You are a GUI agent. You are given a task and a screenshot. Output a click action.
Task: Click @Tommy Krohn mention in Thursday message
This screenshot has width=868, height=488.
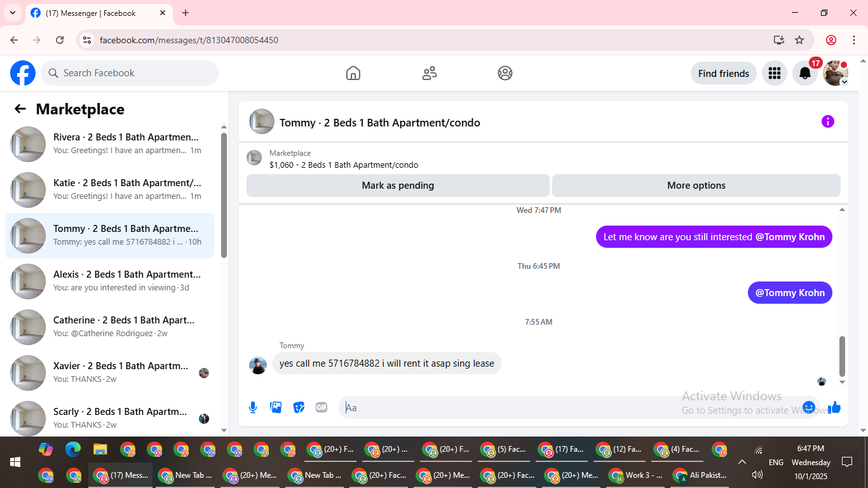pyautogui.click(x=790, y=293)
